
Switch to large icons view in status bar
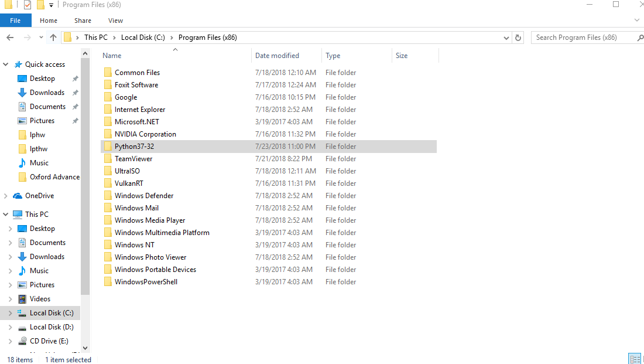pos(642,359)
